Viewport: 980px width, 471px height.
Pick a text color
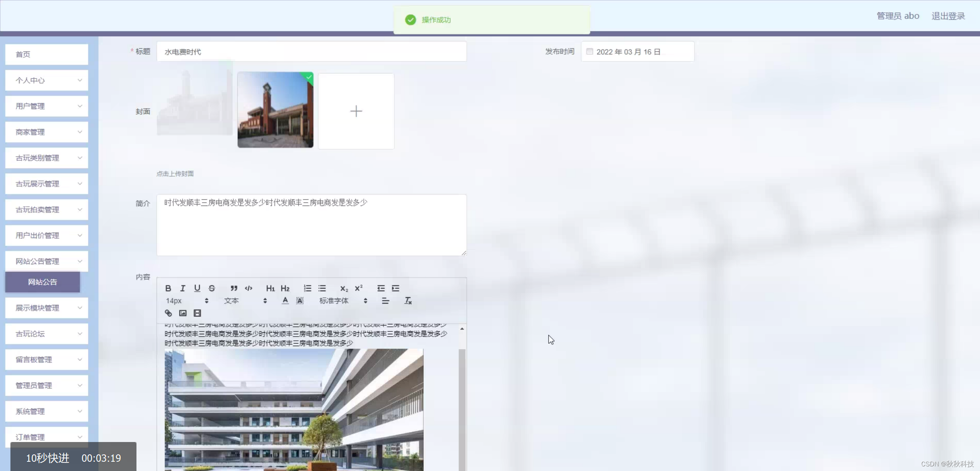285,301
